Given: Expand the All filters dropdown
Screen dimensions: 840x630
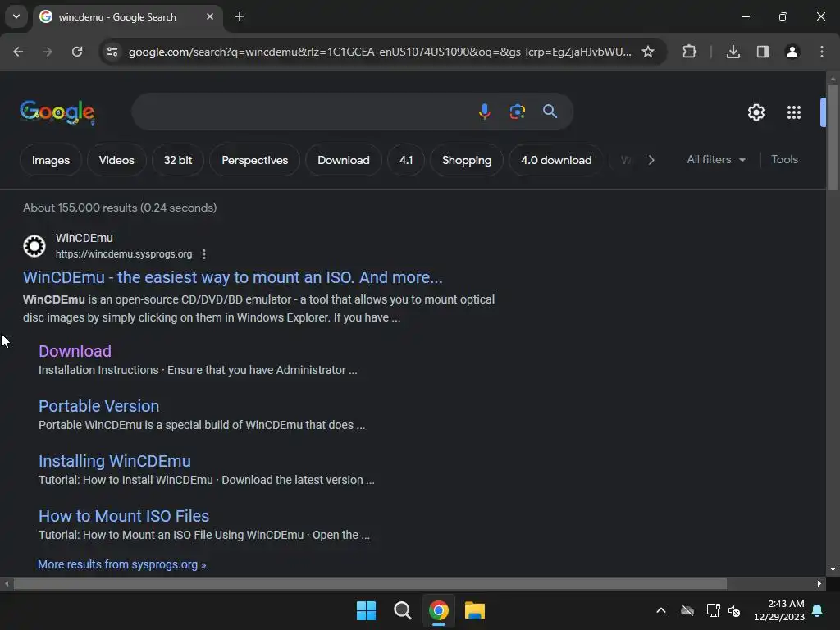Looking at the screenshot, I should pos(715,160).
